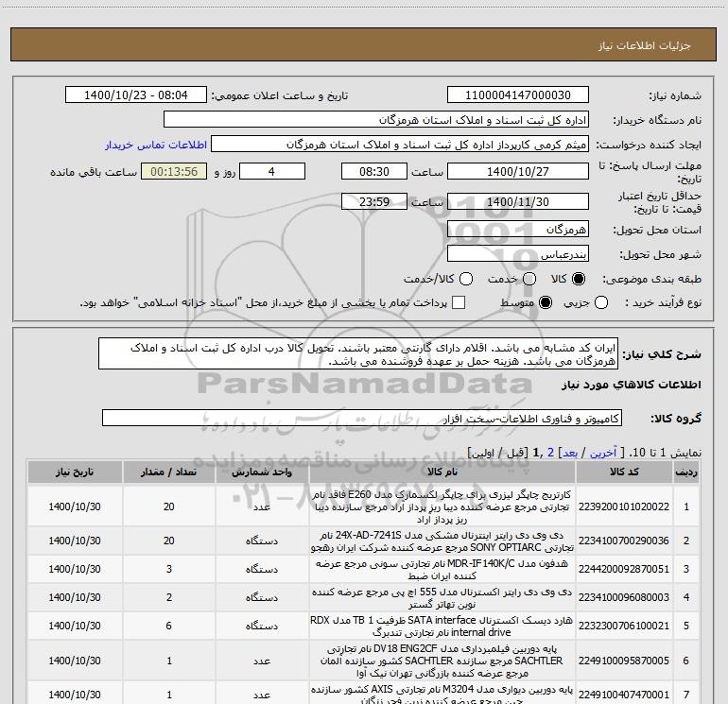The image size is (728, 704).
Task: Click item code 2239200101020022
Action: (x=624, y=507)
